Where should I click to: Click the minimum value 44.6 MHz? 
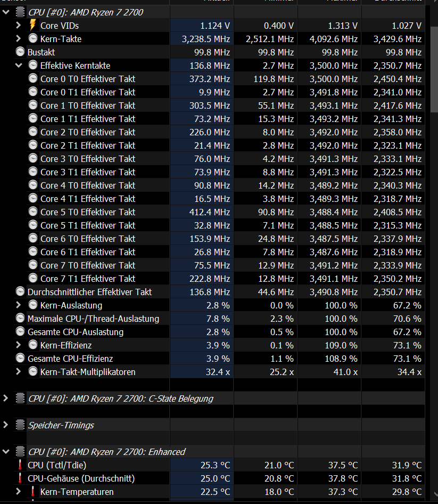click(276, 292)
